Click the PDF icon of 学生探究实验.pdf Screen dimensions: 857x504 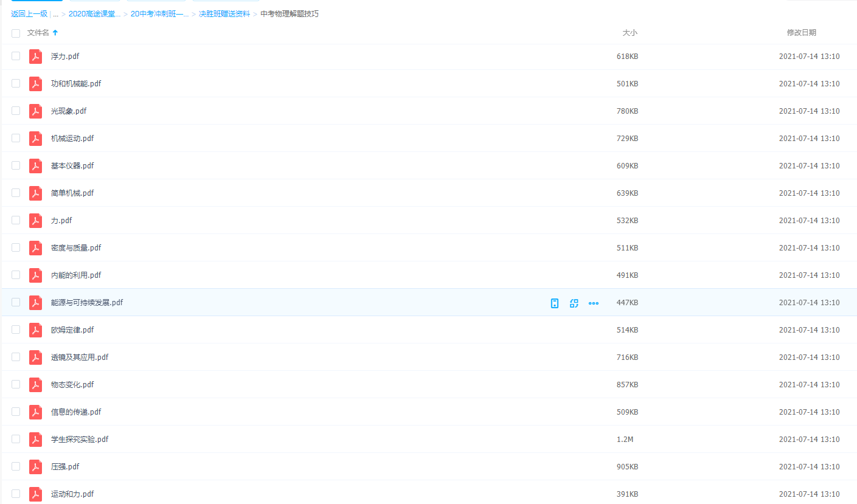[36, 440]
